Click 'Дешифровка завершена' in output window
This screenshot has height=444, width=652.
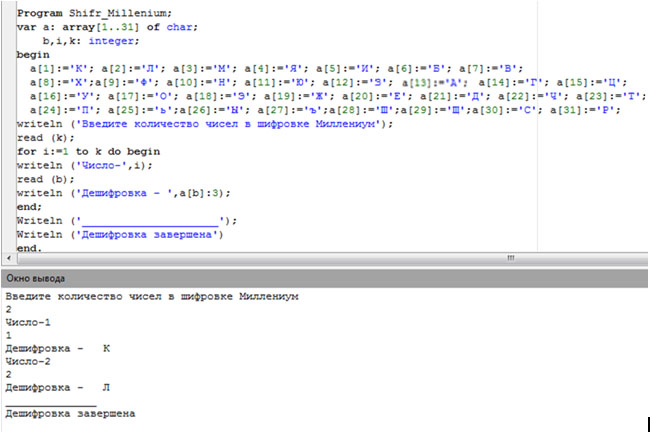70,413
